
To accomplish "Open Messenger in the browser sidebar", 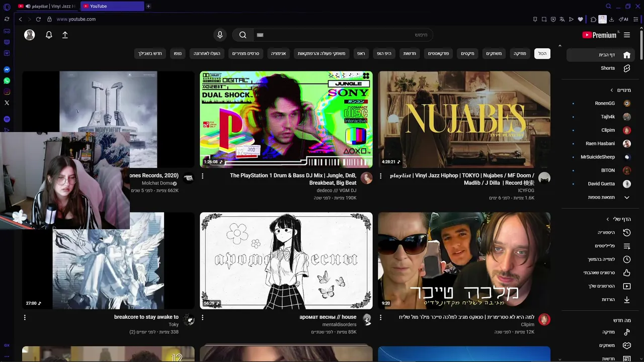I will pyautogui.click(x=7, y=69).
